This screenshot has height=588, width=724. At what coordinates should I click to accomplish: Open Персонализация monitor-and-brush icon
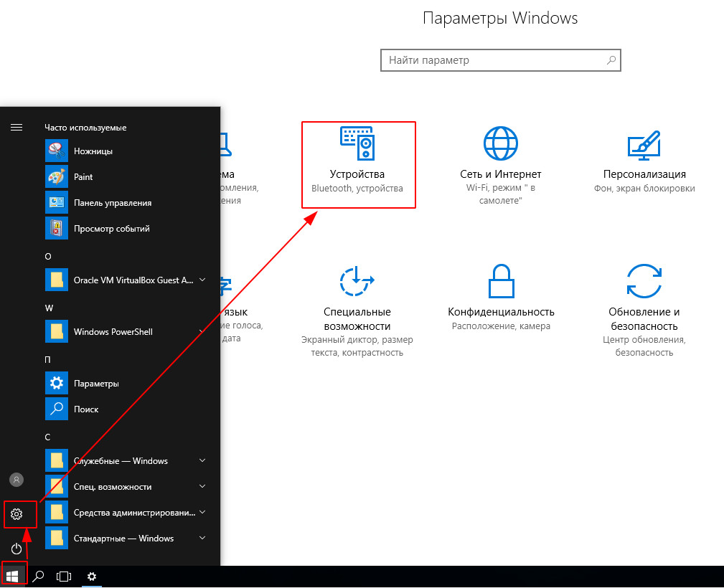pos(644,146)
